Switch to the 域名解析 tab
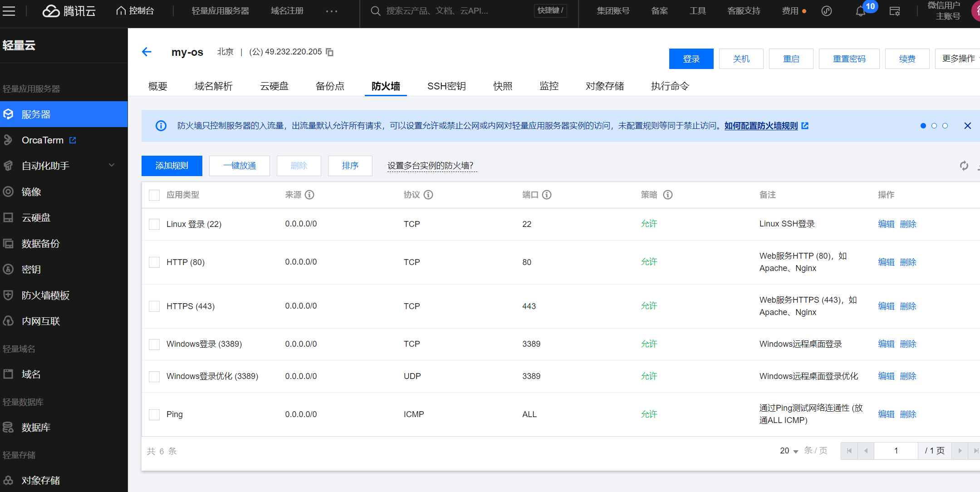This screenshot has width=980, height=492. point(214,86)
